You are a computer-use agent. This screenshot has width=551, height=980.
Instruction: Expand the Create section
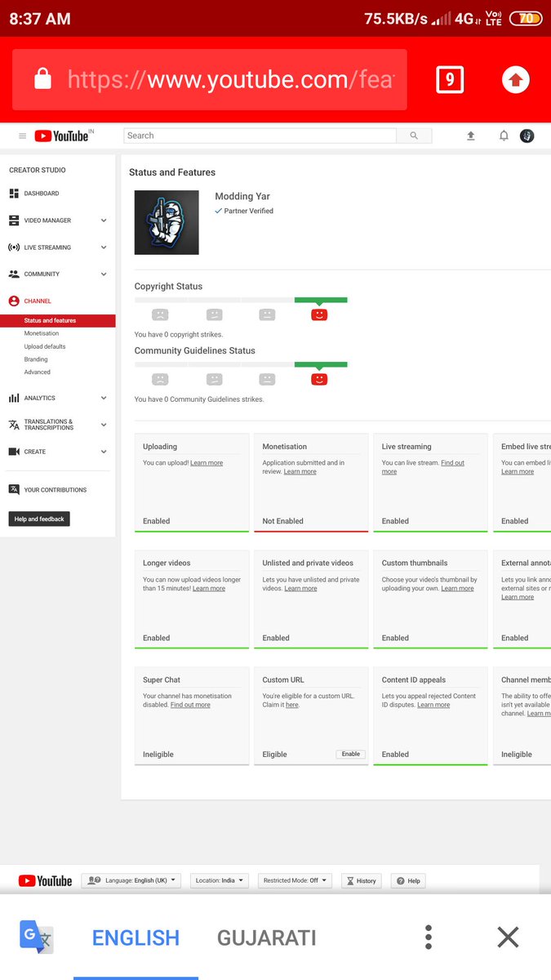tap(104, 452)
